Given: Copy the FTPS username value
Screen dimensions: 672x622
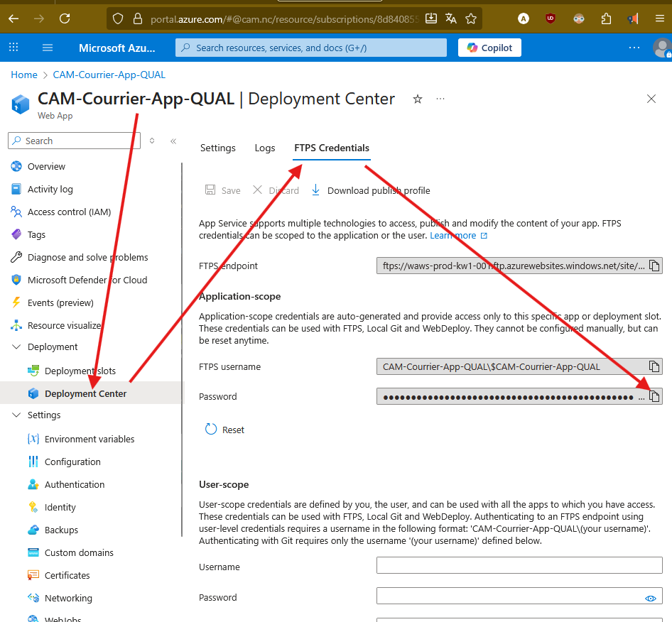Looking at the screenshot, I should 654,367.
